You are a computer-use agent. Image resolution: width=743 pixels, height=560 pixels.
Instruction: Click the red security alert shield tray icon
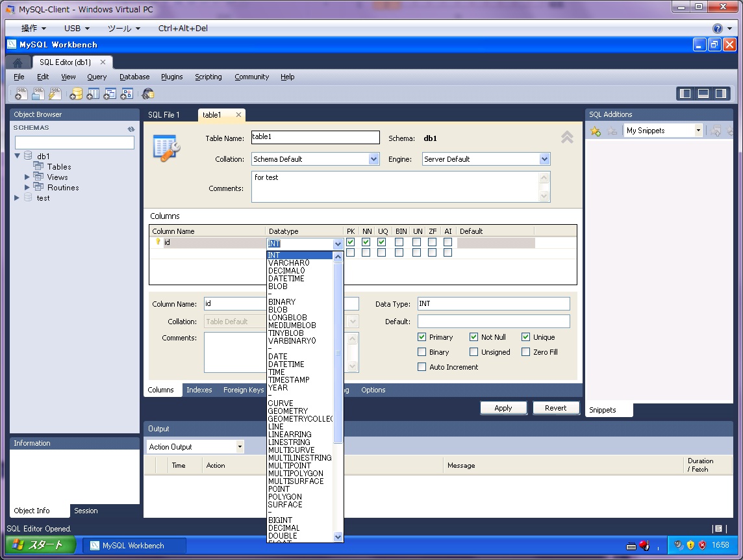(x=702, y=545)
